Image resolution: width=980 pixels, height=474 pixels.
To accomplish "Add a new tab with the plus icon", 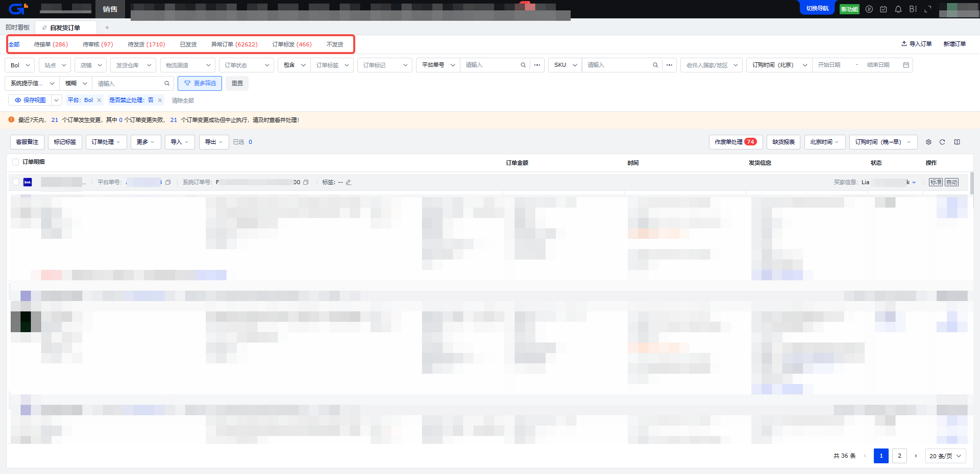I will tap(107, 28).
